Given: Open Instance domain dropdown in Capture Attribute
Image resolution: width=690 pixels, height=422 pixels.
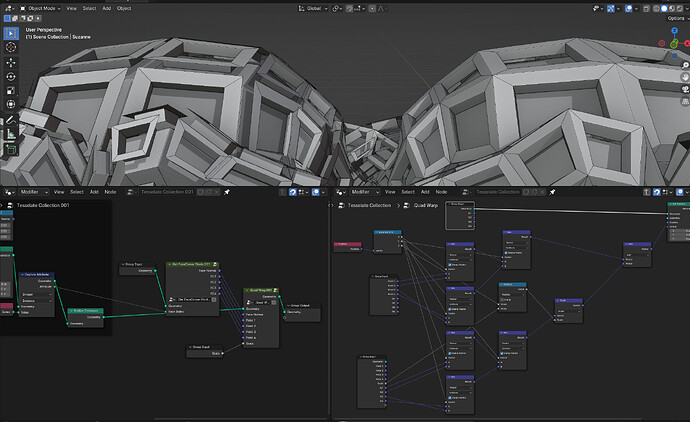Looking at the screenshot, I should coord(37,301).
